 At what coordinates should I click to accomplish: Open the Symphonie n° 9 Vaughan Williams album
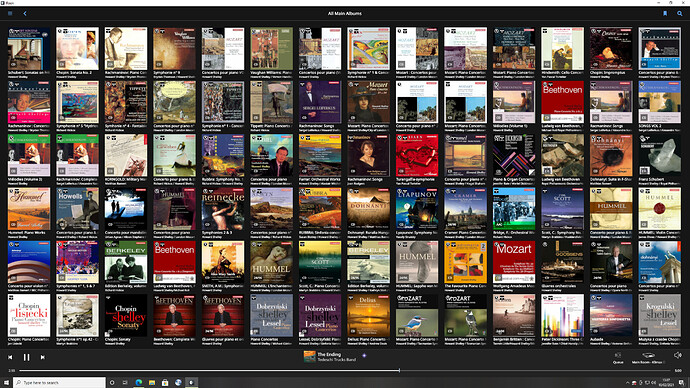tap(175, 48)
